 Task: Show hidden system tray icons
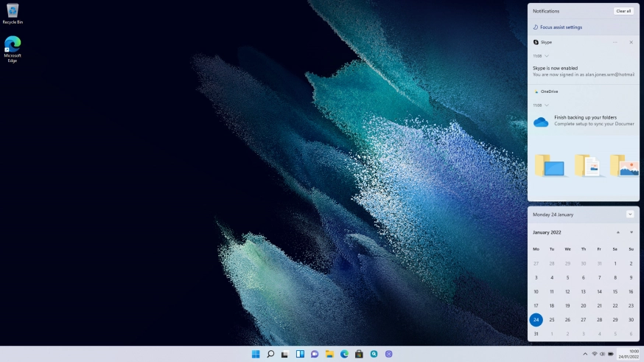585,354
